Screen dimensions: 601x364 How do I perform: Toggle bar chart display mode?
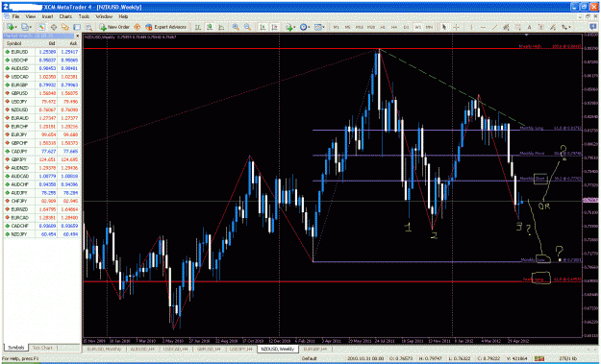tap(198, 27)
